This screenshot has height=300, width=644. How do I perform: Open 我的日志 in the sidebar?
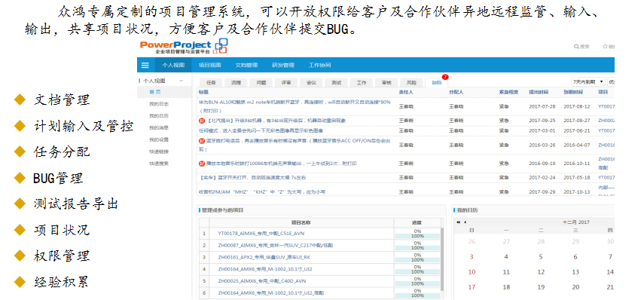[158, 104]
